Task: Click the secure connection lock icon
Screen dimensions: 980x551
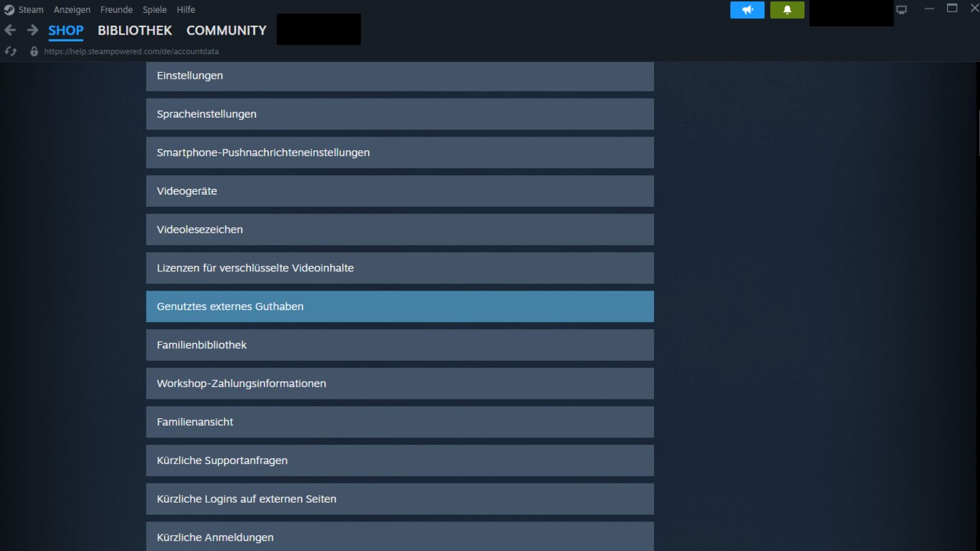Action: pyautogui.click(x=35, y=51)
